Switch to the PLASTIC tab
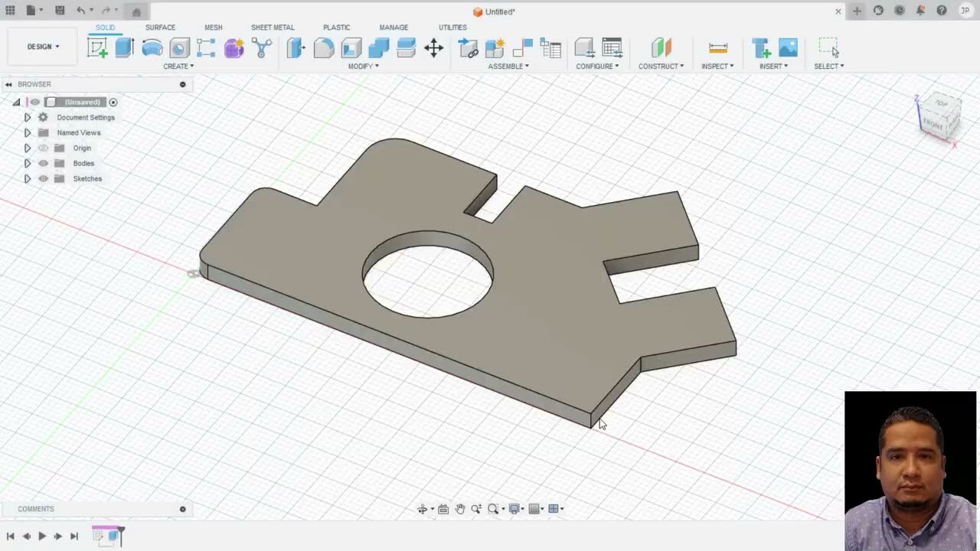Image resolution: width=980 pixels, height=551 pixels. pos(336,28)
